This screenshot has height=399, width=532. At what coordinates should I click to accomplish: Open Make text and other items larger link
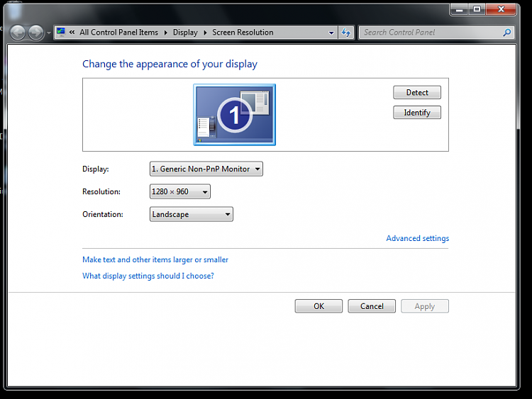(x=155, y=259)
